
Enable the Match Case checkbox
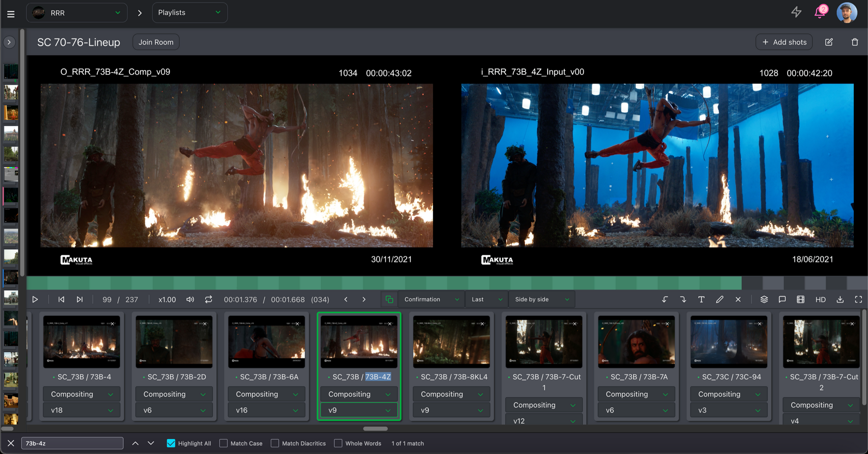224,443
